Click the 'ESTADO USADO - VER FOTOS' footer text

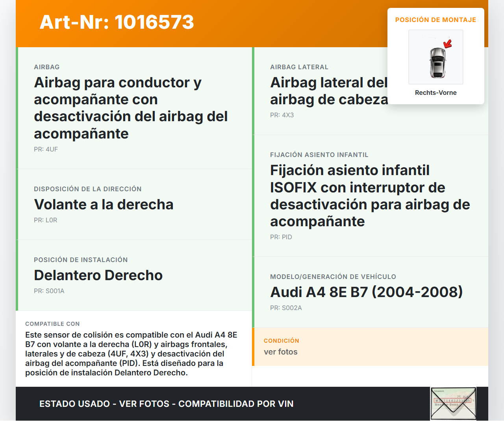[x=166, y=404]
